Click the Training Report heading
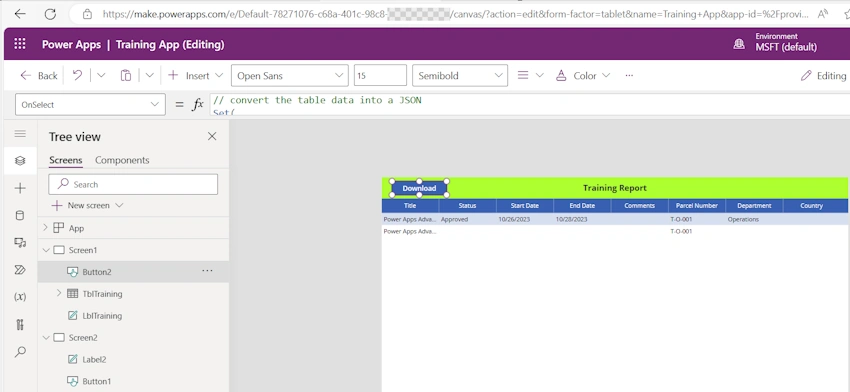850x392 pixels. 615,188
